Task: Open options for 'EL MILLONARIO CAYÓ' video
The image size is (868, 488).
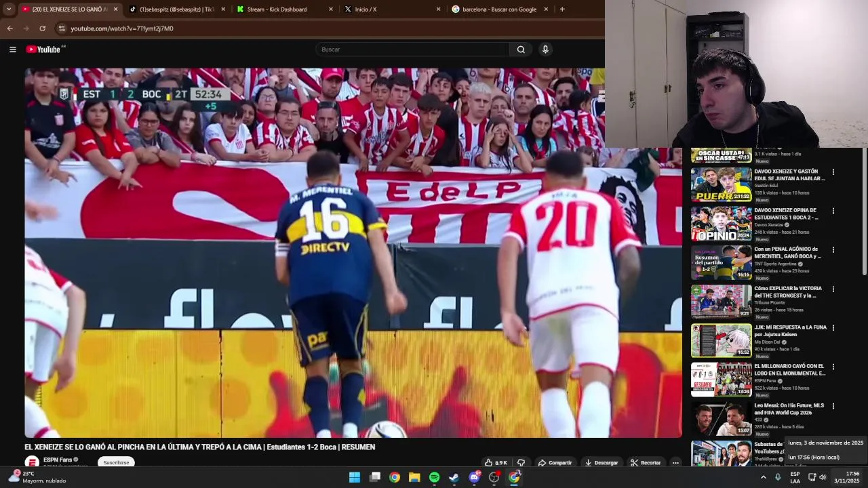Action: [833, 367]
